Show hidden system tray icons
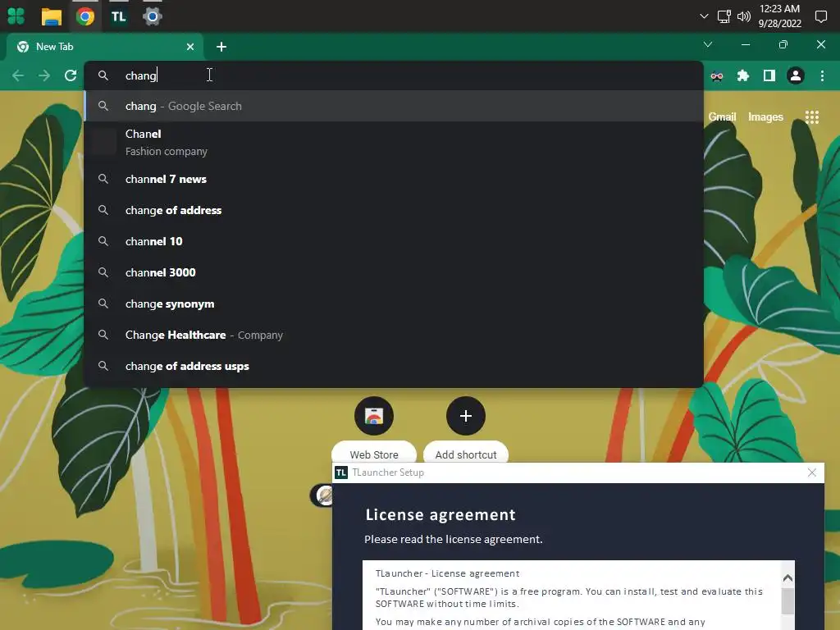The width and height of the screenshot is (840, 630). (704, 16)
